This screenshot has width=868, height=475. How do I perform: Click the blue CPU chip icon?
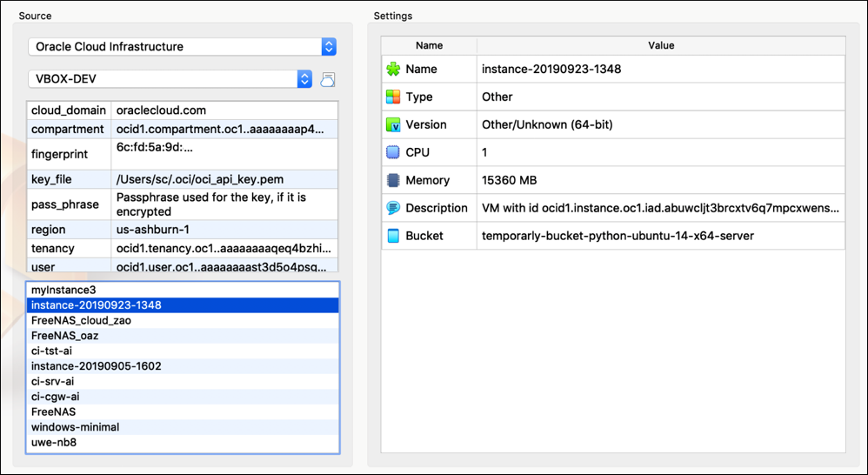(x=393, y=152)
